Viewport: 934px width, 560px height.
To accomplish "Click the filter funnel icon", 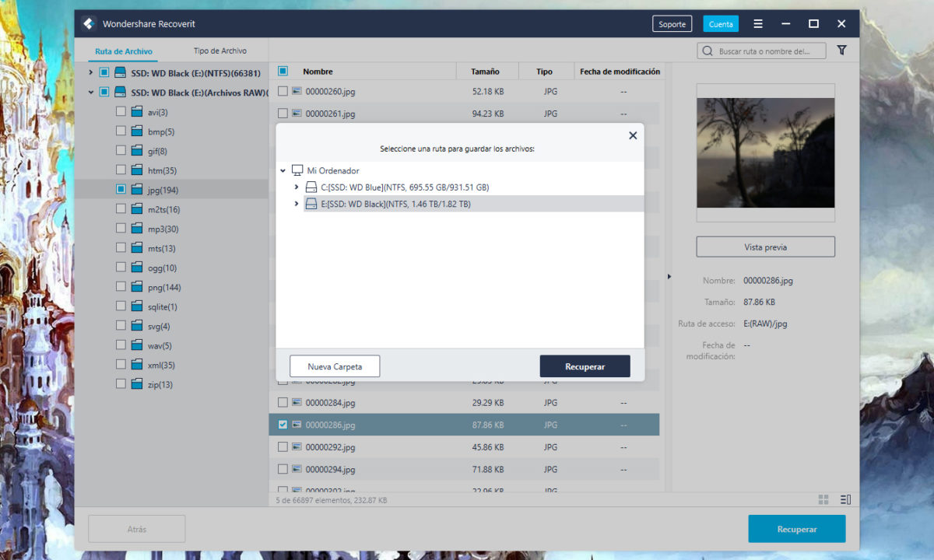I will coord(841,51).
